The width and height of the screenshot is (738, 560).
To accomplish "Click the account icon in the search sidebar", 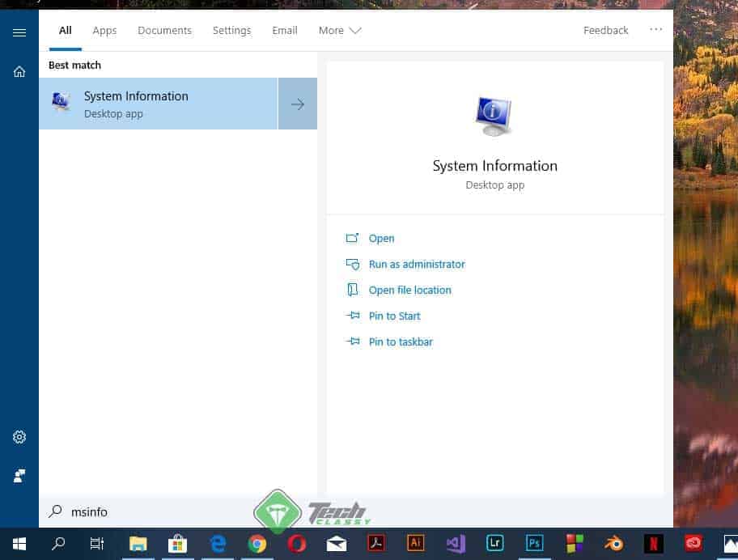I will click(19, 476).
